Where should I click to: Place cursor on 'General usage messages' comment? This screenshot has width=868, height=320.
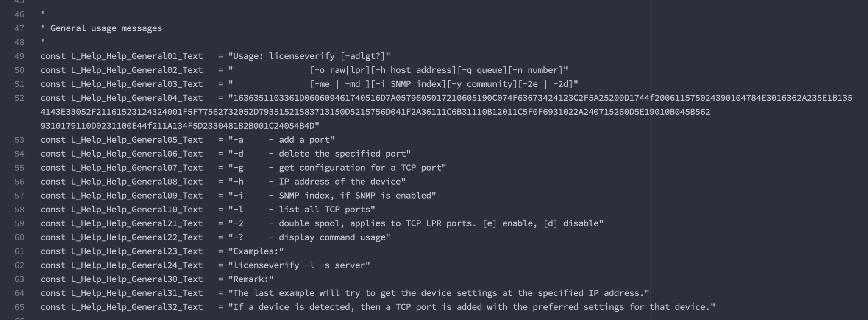(106, 28)
